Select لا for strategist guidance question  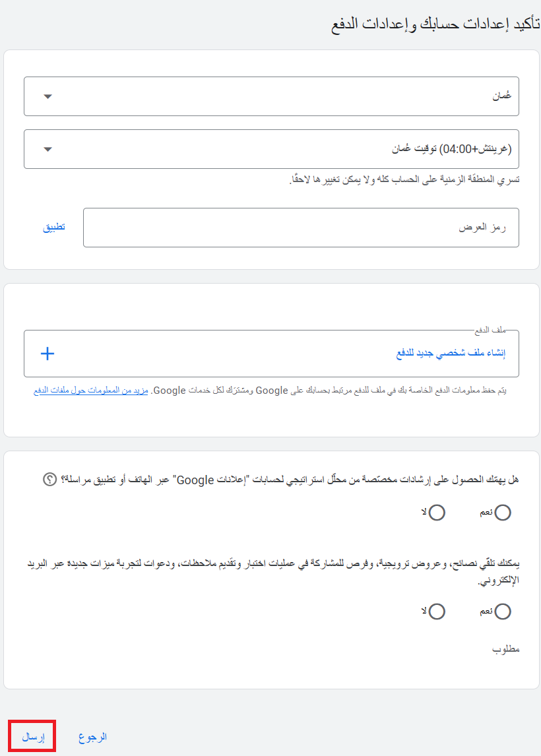click(x=437, y=513)
